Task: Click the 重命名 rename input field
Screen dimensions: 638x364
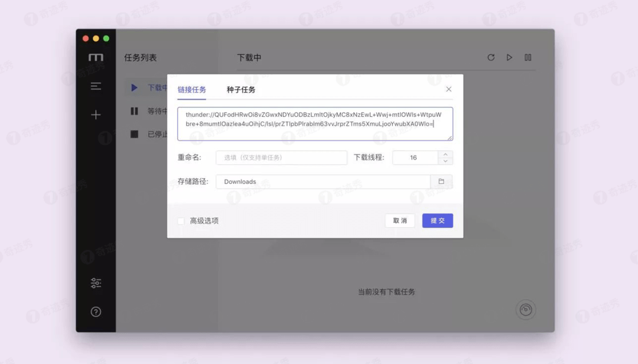Action: [x=282, y=158]
